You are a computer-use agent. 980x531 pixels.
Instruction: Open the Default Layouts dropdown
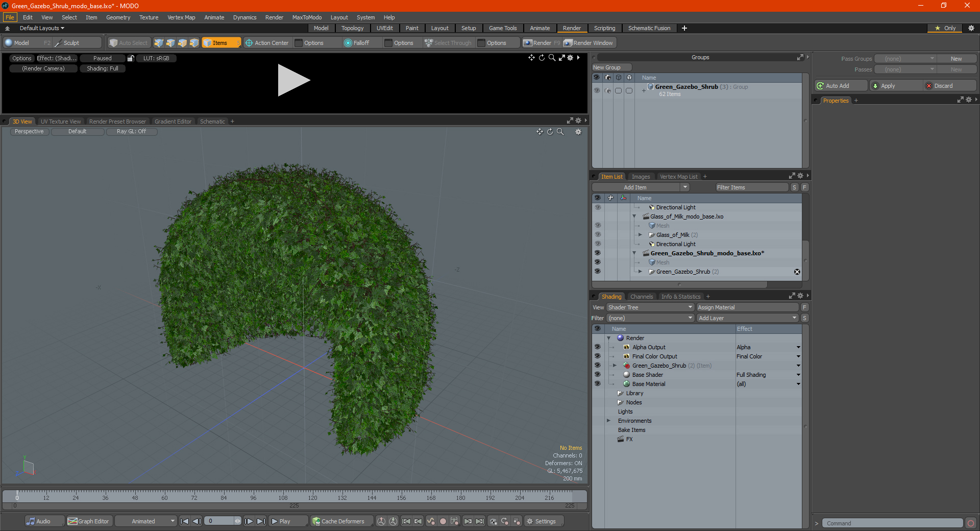tap(42, 28)
